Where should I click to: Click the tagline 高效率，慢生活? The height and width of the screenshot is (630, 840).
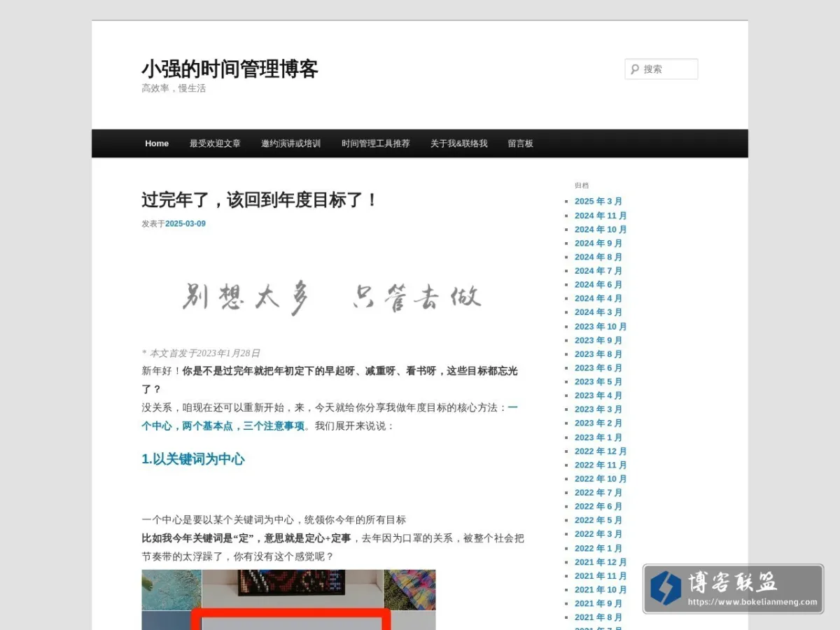click(x=174, y=88)
